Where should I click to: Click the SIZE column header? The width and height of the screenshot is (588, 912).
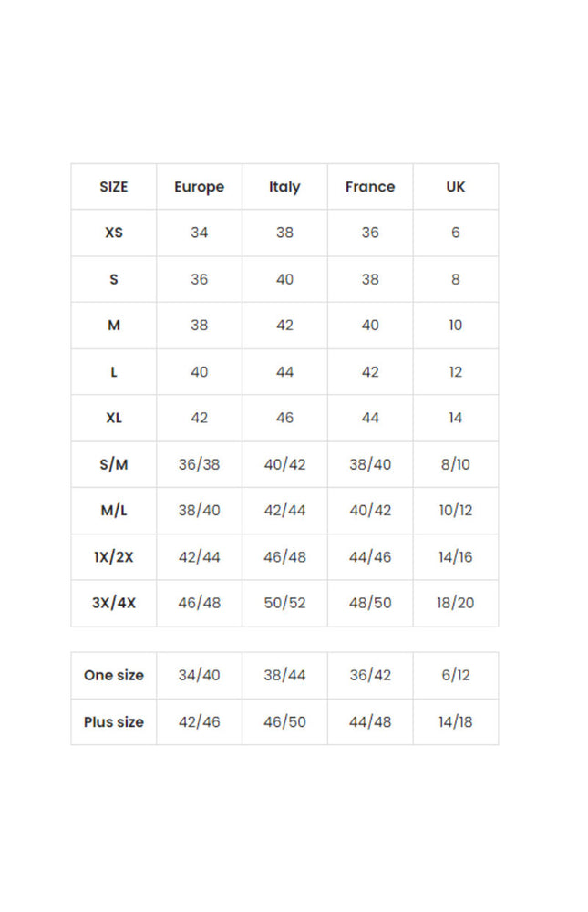114,187
